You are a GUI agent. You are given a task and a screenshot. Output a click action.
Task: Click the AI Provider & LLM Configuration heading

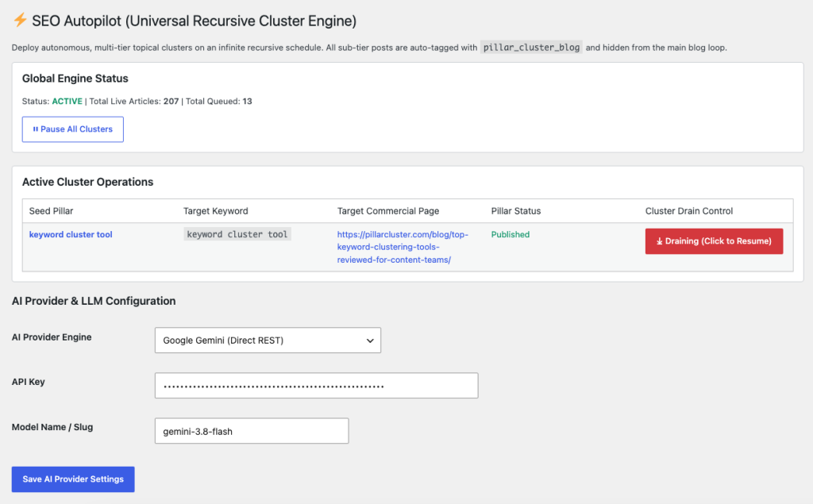[94, 301]
